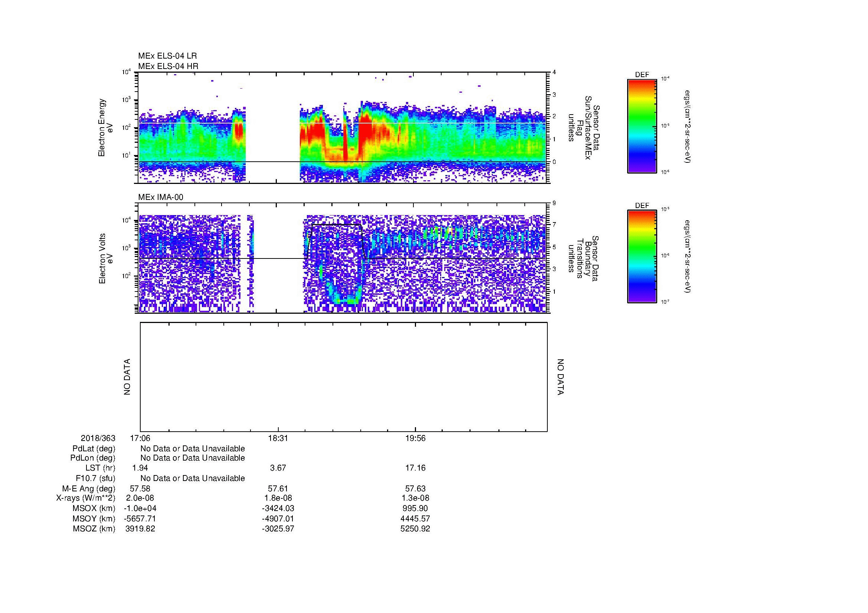Click the MEx IMA-00 panel title
The image size is (868, 613).
tap(161, 197)
